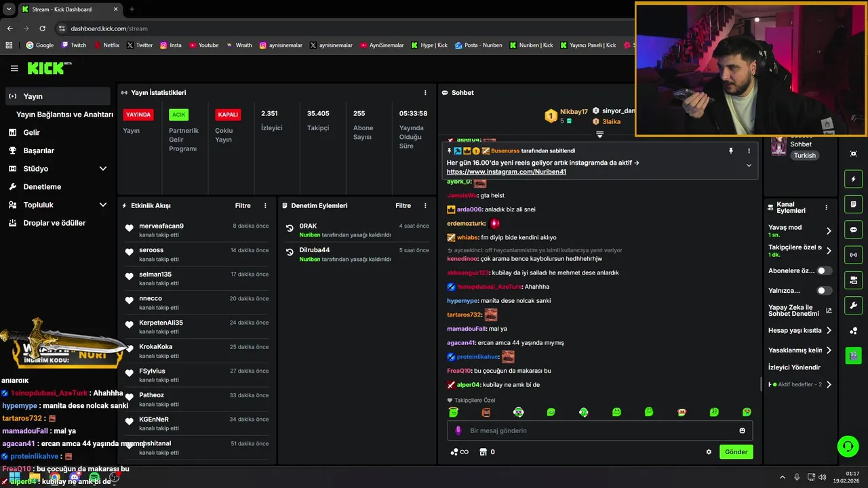Expand the pinned message chevron

tap(749, 165)
